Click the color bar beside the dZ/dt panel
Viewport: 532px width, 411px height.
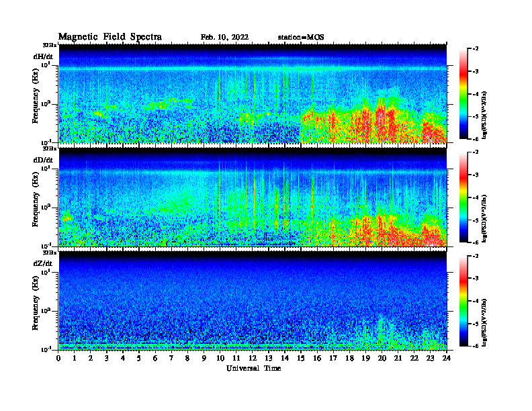point(463,301)
